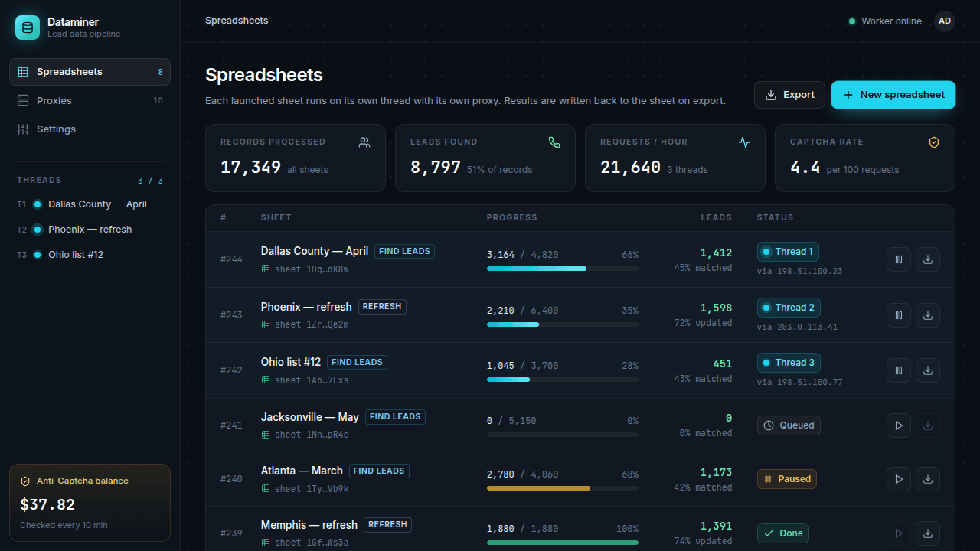Pause the Dallas County — April sheet
The width and height of the screenshot is (980, 551).
[x=899, y=259]
